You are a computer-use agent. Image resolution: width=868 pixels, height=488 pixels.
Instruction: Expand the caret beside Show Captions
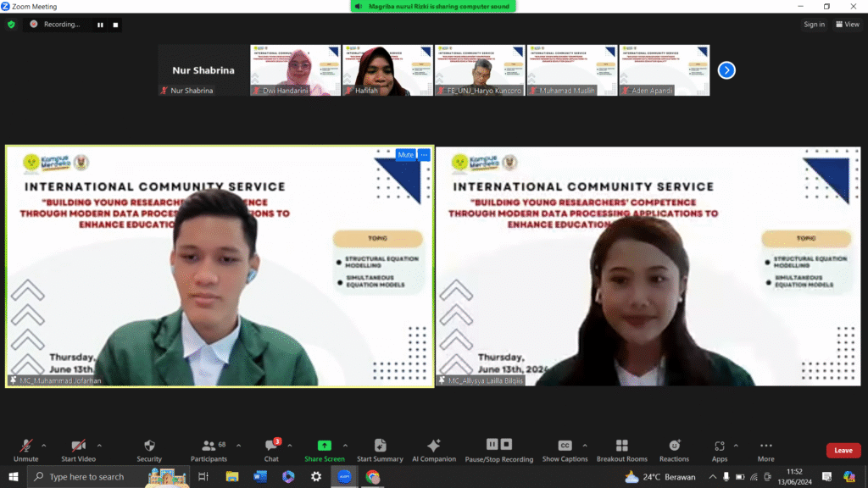pos(585,446)
